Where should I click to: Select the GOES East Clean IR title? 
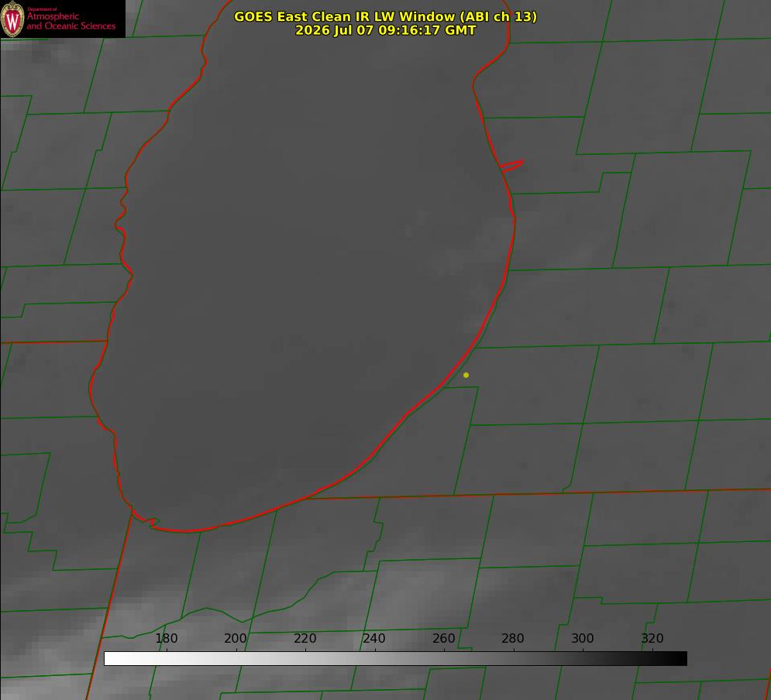coord(386,16)
